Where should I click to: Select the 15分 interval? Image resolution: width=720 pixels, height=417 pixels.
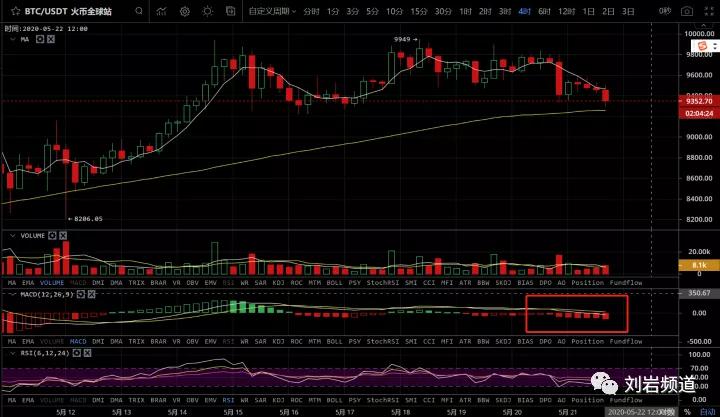[x=418, y=11]
